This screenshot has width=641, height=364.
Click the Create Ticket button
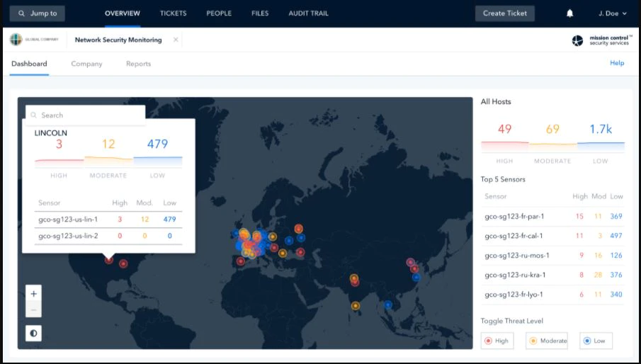tap(505, 13)
